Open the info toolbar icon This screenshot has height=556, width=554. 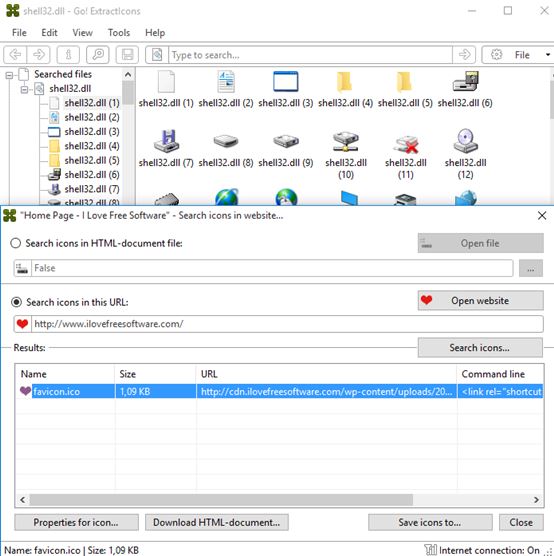pyautogui.click(x=68, y=55)
